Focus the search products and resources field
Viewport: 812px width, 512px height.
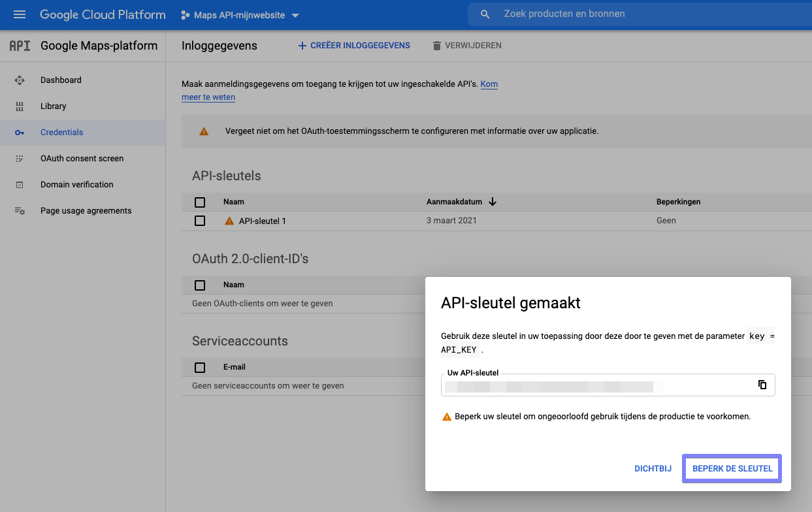coord(640,14)
